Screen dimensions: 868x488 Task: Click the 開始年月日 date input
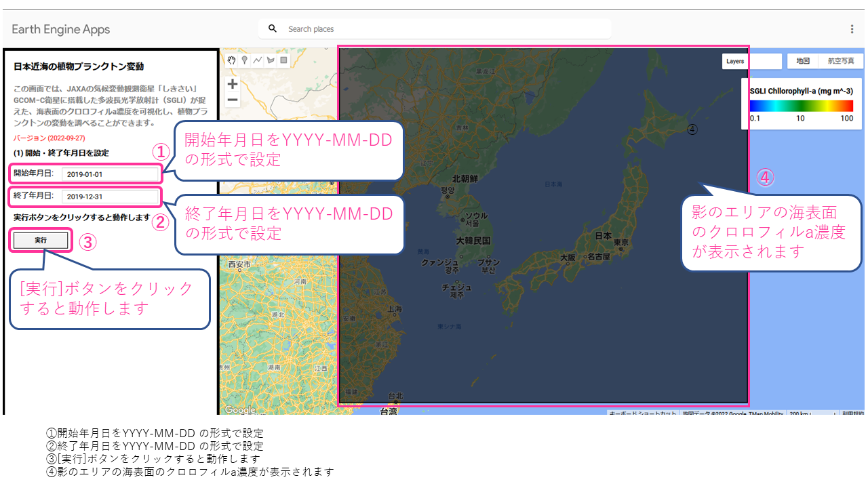pyautogui.click(x=110, y=174)
